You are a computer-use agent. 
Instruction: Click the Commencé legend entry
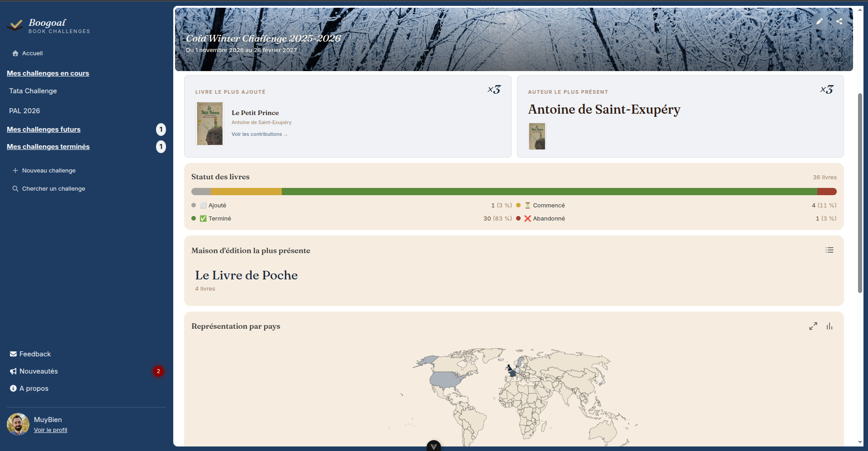click(676, 206)
